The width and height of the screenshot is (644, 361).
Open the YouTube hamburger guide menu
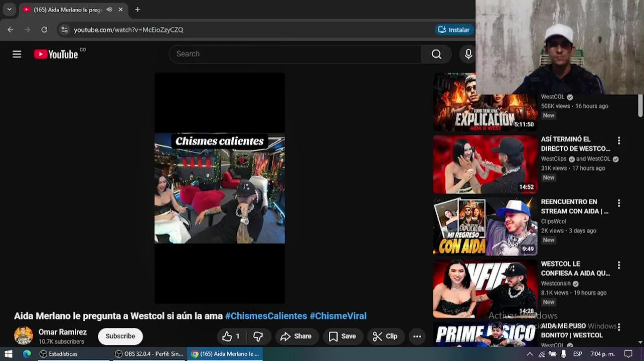click(17, 54)
